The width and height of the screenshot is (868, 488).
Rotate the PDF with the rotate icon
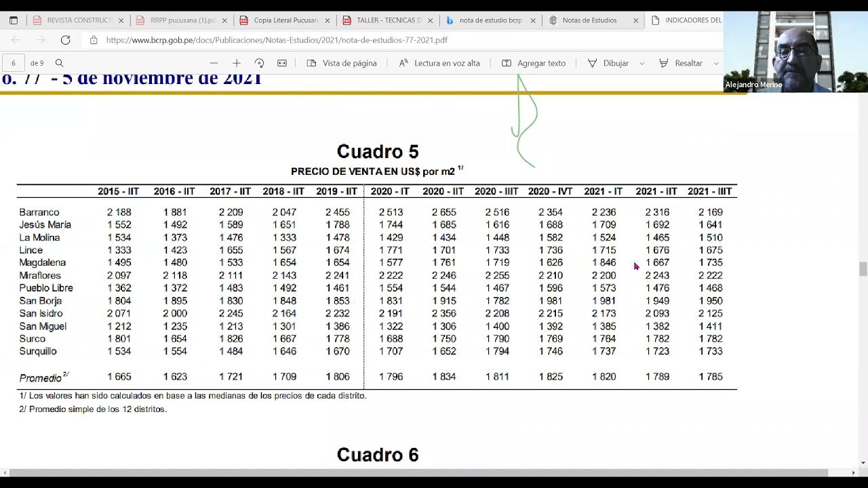(259, 63)
